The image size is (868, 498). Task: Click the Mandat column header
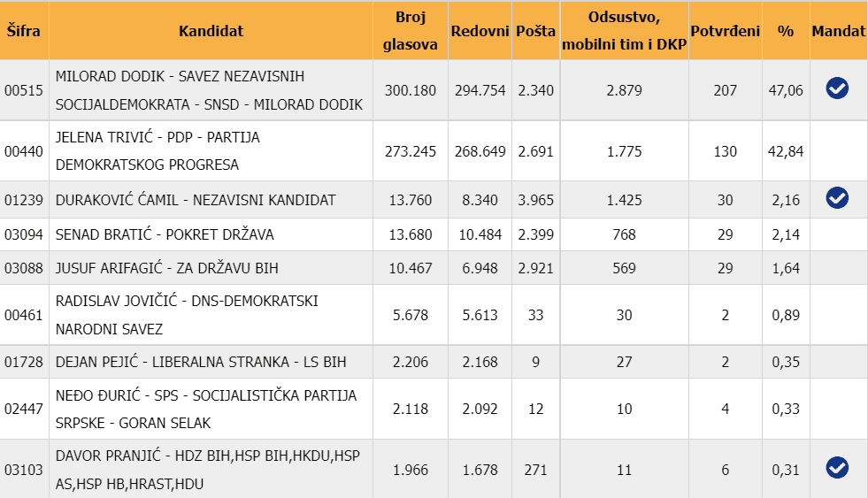[838, 31]
